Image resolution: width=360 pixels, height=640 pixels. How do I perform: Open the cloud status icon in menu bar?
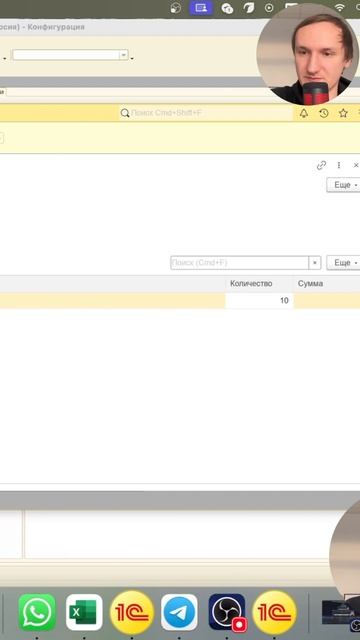pos(227,8)
